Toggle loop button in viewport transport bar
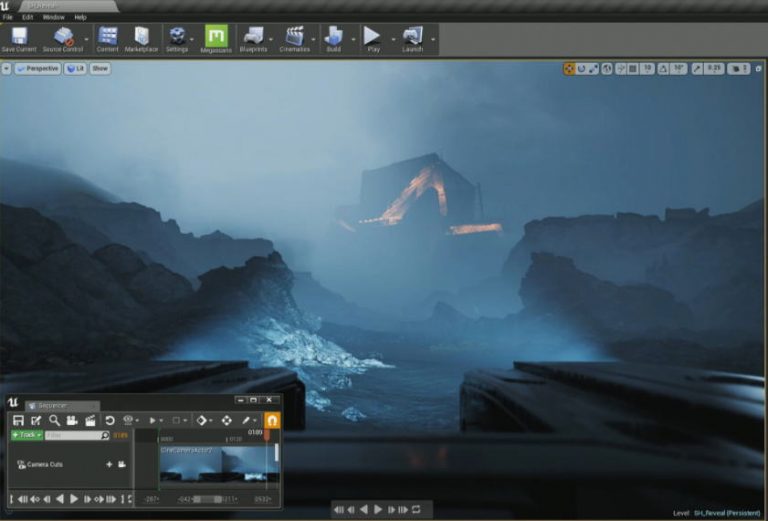The height and width of the screenshot is (521, 768). [x=416, y=510]
